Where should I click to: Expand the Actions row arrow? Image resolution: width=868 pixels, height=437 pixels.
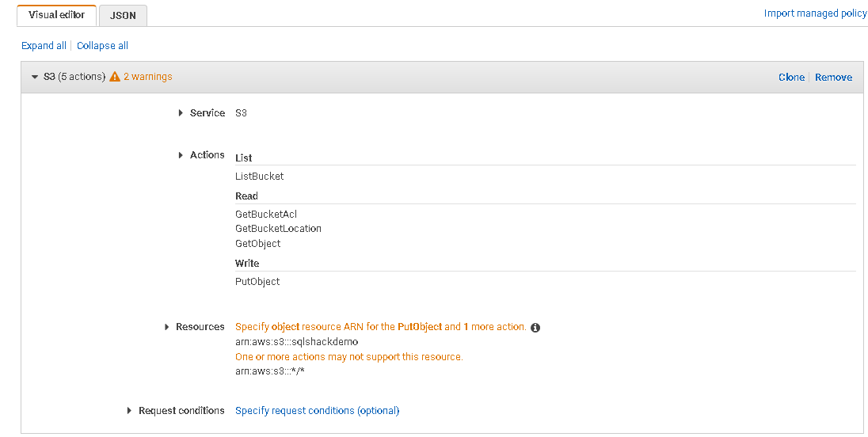pyautogui.click(x=181, y=155)
